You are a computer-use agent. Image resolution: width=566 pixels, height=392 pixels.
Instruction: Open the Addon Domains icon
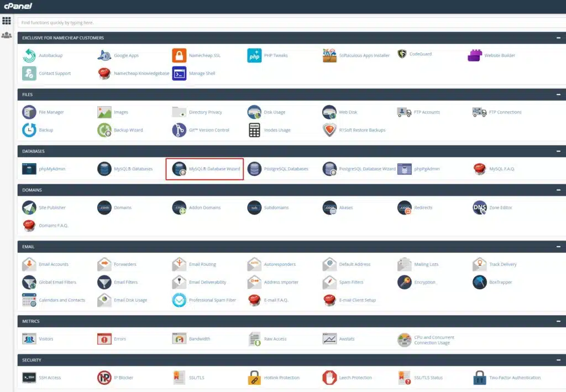[x=179, y=207]
